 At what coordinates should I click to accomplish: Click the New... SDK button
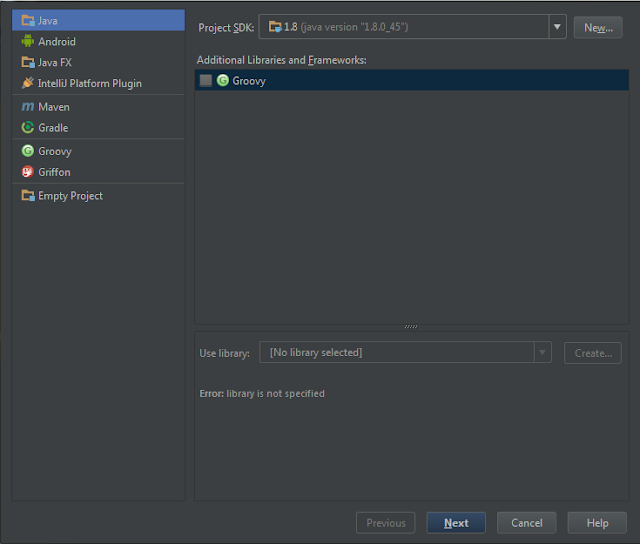[598, 27]
